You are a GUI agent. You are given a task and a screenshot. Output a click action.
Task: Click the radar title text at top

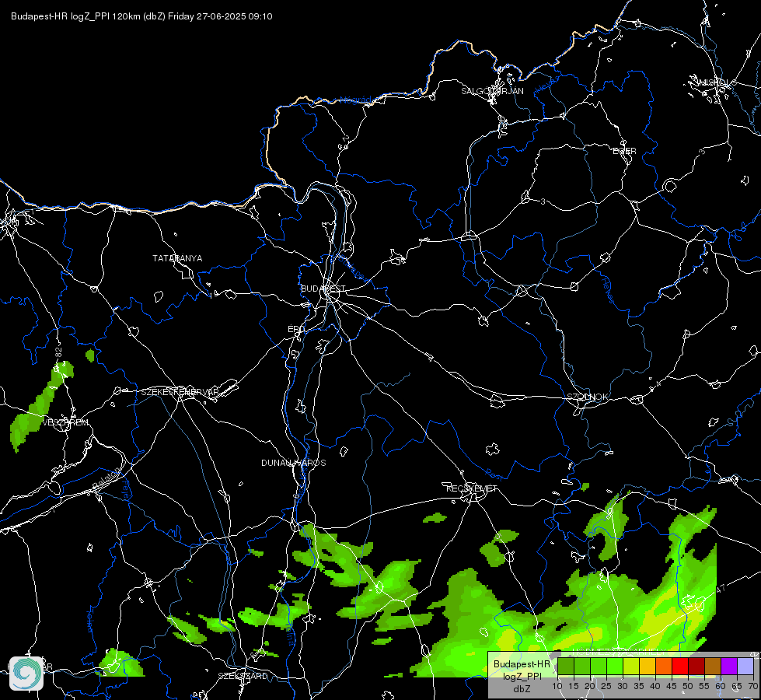tap(141, 16)
